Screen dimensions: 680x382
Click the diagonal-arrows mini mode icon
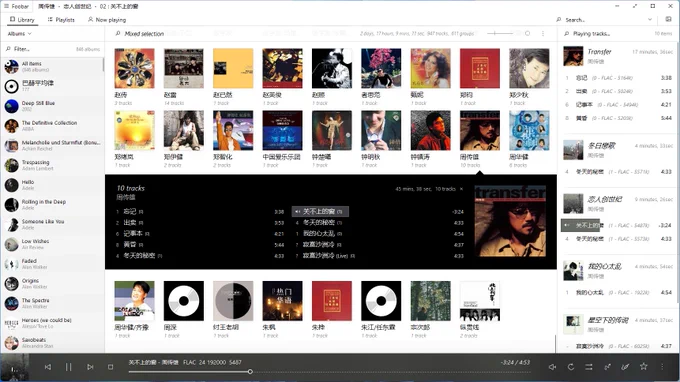tap(607, 367)
